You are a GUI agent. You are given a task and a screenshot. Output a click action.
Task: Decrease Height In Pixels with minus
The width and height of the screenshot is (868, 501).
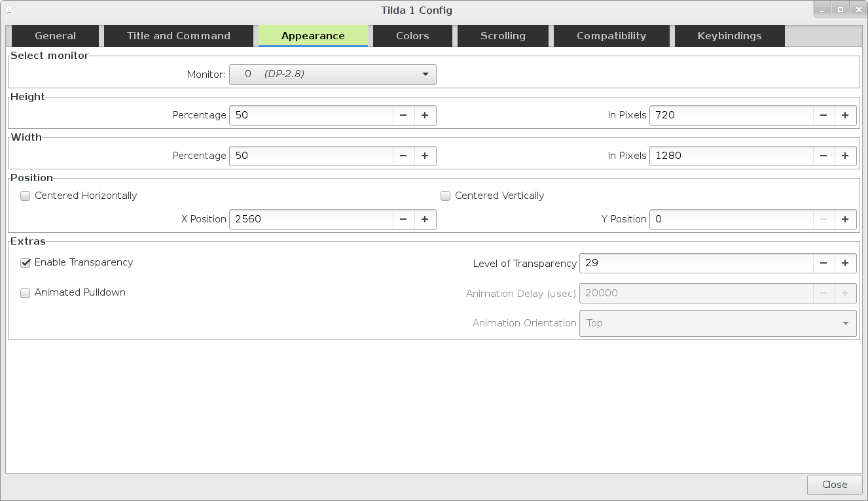click(823, 115)
